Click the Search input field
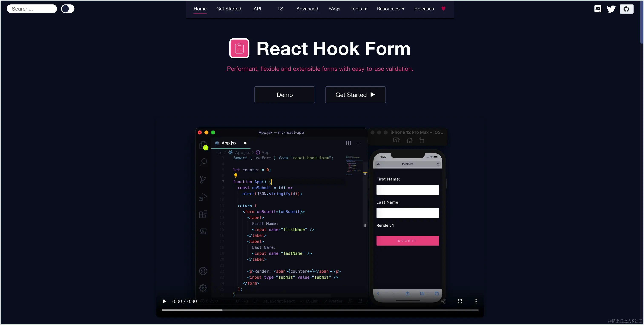Screen dimensions: 644x325 (x=32, y=9)
